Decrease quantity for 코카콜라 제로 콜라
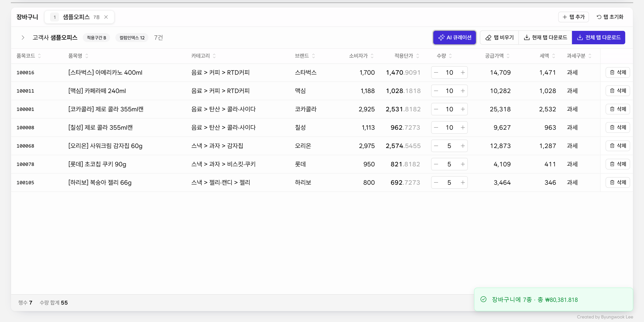644x322 pixels. 436,109
